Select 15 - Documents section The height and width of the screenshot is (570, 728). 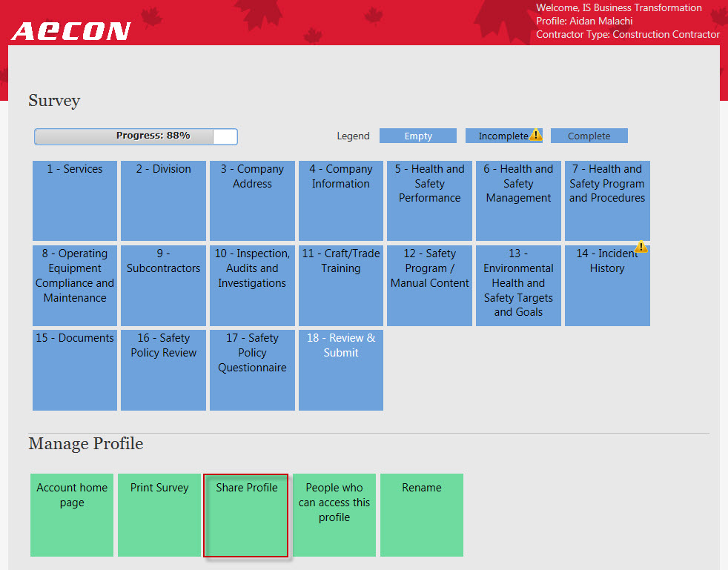pos(75,370)
